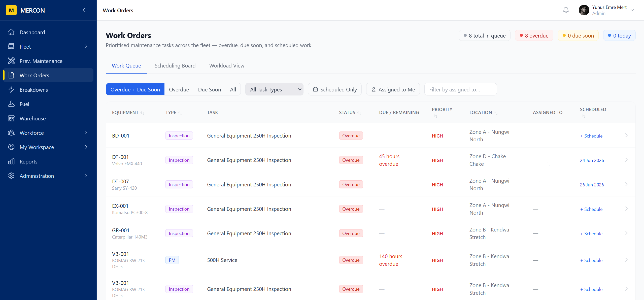The height and width of the screenshot is (300, 644).
Task: Sort table by Scheduled column
Action: (x=584, y=116)
